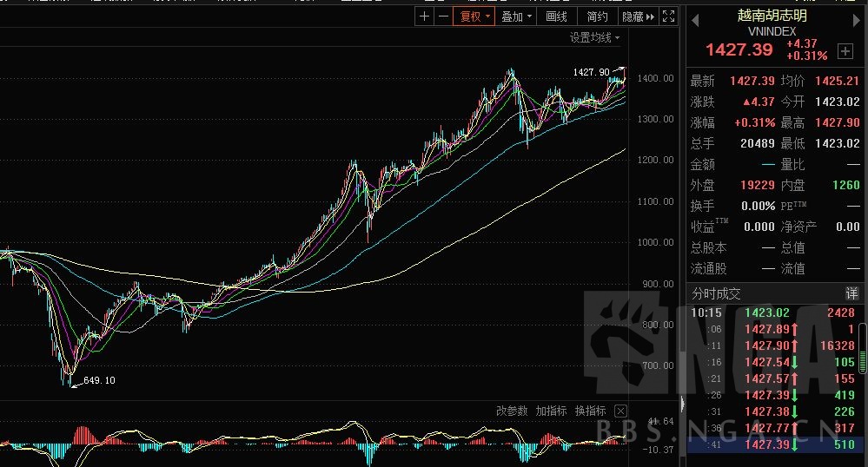Click 总手 value 20489
This screenshot has height=467, width=868.
point(758,143)
